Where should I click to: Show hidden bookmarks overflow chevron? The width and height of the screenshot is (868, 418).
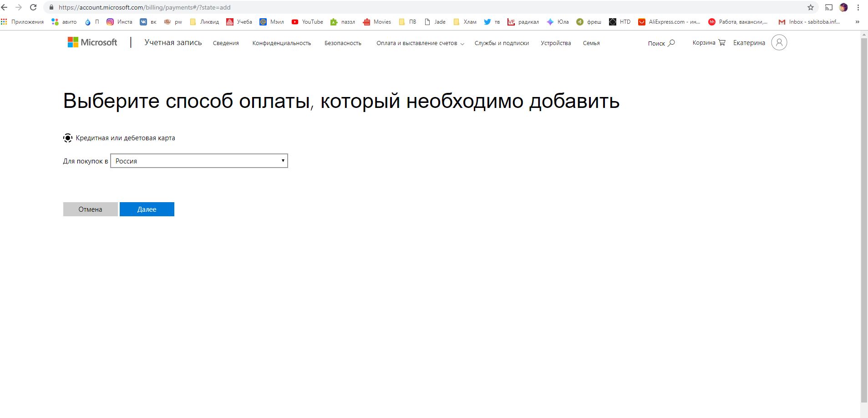coord(858,22)
